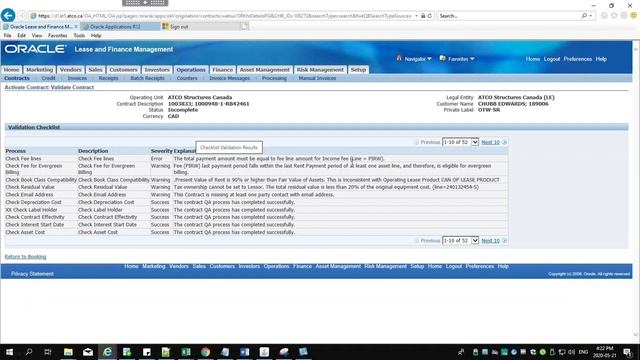The height and width of the screenshot is (360, 640).
Task: Expand the address bar URL history dropdown arrow
Action: point(416,16)
